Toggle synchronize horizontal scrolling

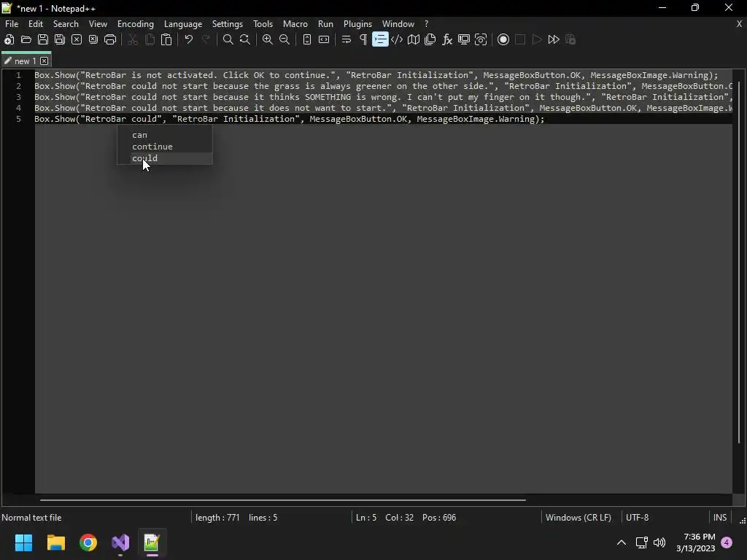coord(324,39)
